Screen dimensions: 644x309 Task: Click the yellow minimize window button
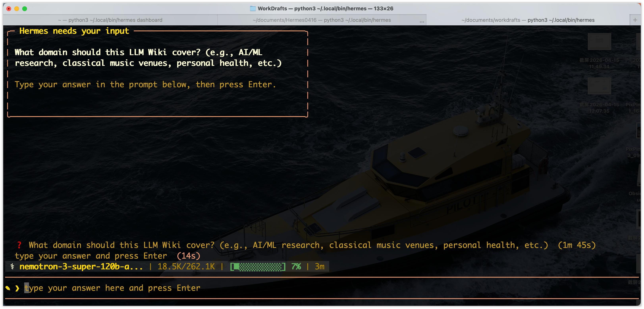pyautogui.click(x=17, y=9)
